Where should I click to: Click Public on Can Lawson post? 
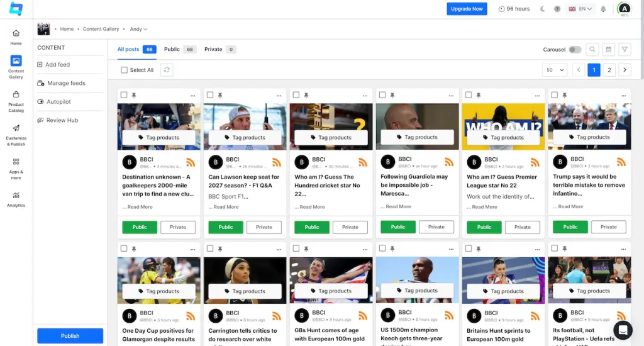(x=226, y=227)
